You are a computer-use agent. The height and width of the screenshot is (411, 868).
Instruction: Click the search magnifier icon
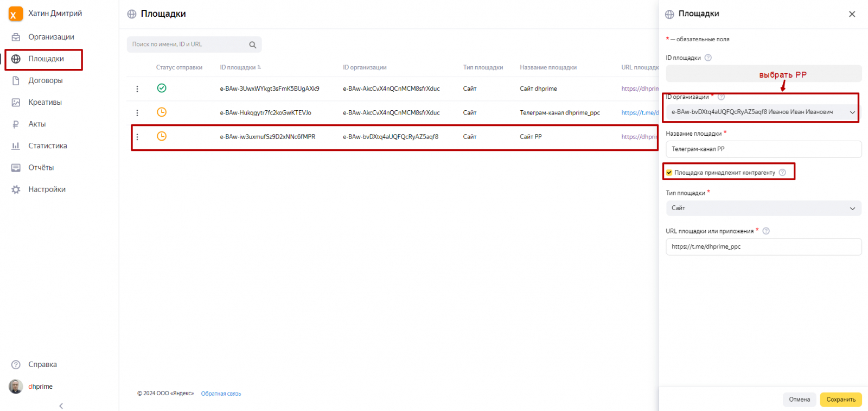point(252,45)
